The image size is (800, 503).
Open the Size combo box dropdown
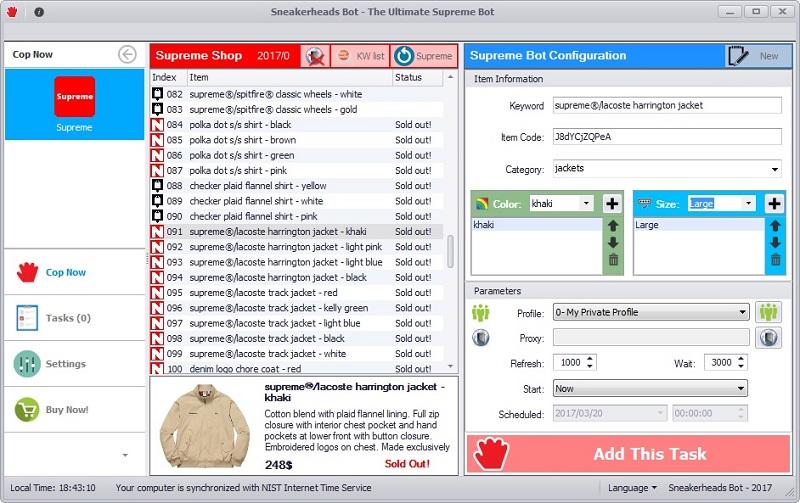click(748, 204)
